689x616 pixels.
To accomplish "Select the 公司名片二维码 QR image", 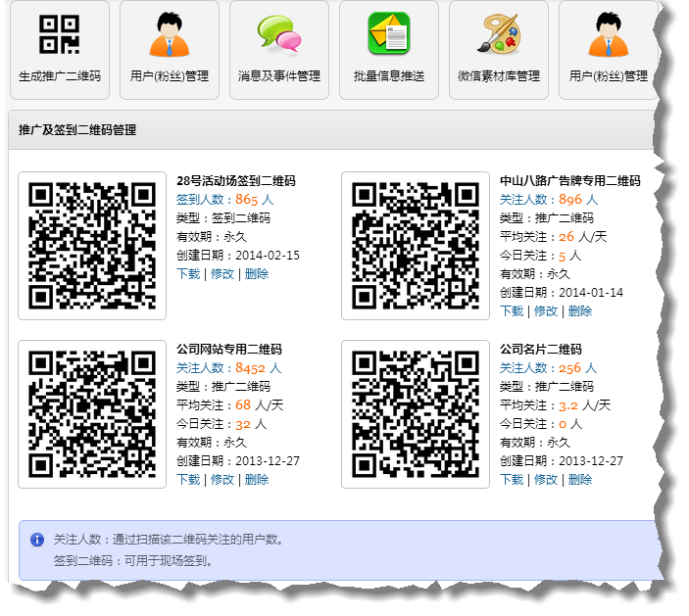I will coord(416,414).
